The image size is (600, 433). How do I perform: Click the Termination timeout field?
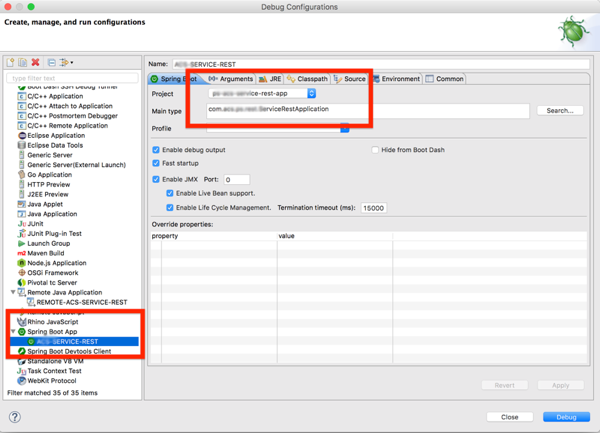(373, 208)
